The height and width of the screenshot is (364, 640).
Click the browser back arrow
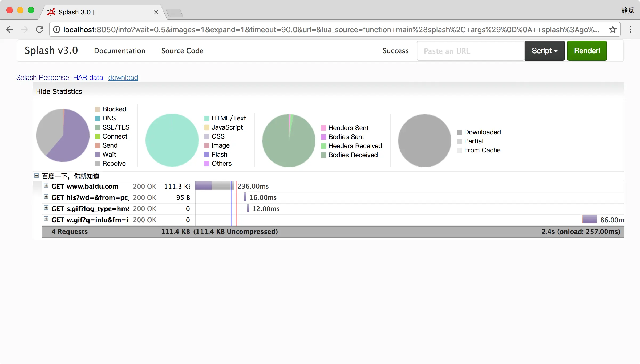coord(10,29)
